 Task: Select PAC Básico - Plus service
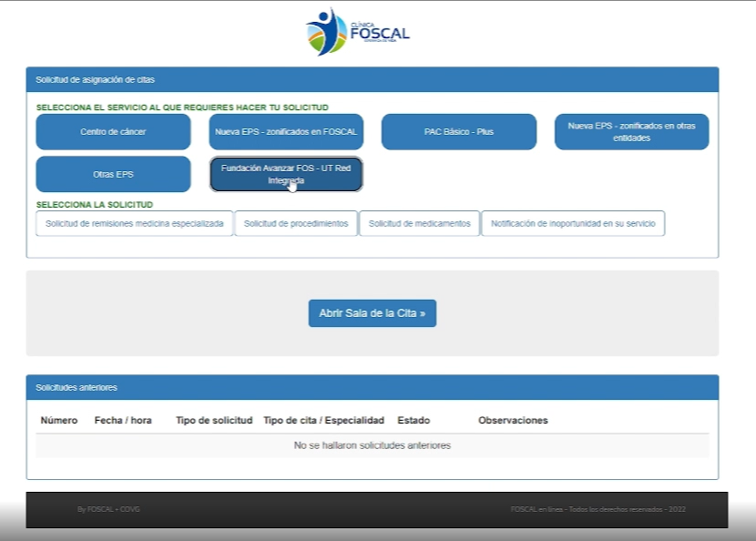459,132
